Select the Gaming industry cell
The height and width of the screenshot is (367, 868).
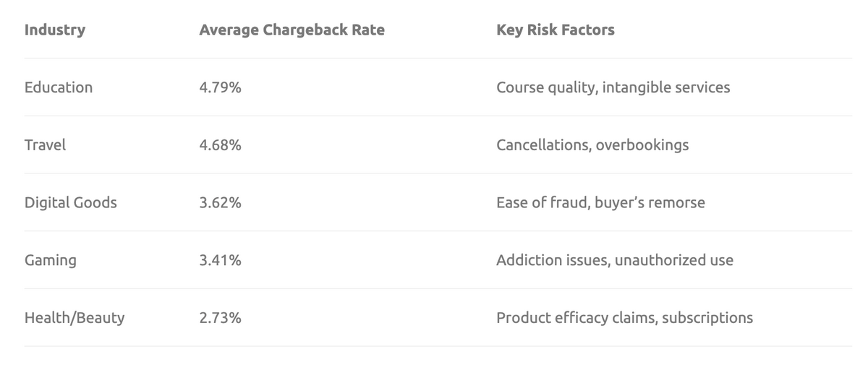pyautogui.click(x=50, y=260)
